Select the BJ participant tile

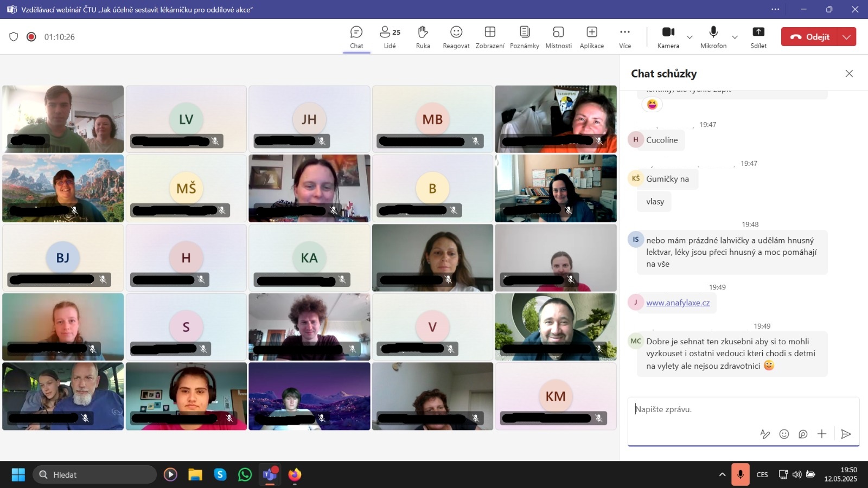tap(63, 258)
